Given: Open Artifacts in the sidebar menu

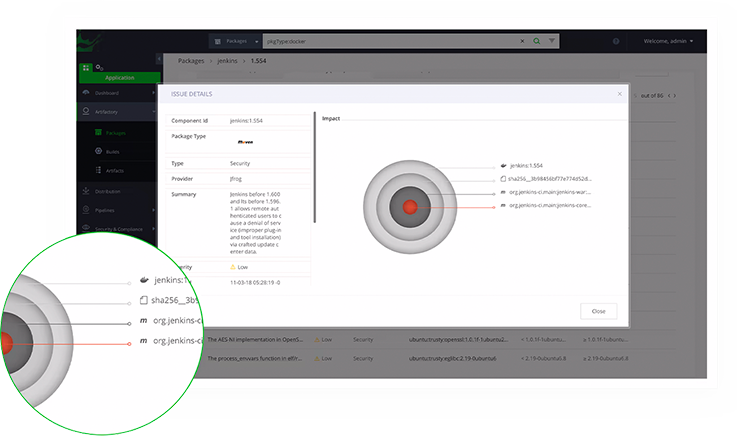Looking at the screenshot, I should point(115,170).
